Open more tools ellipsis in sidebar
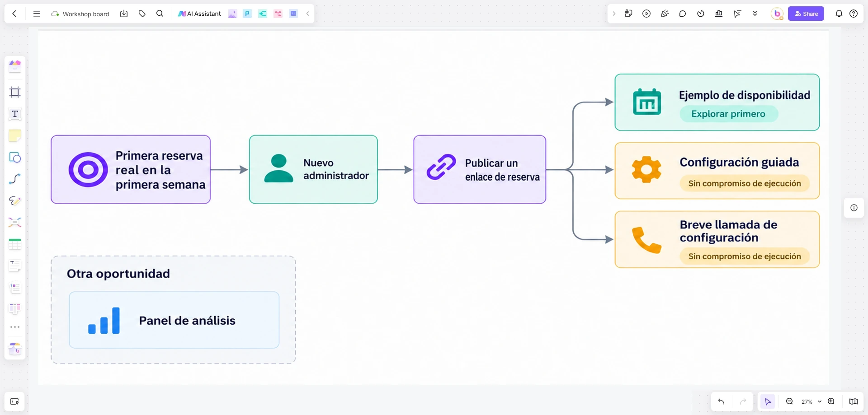The width and height of the screenshot is (868, 415). (15, 327)
